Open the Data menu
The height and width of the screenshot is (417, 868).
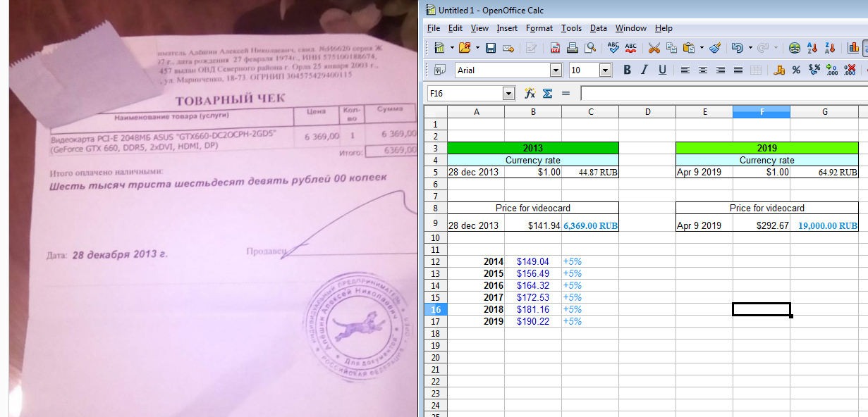[x=599, y=28]
